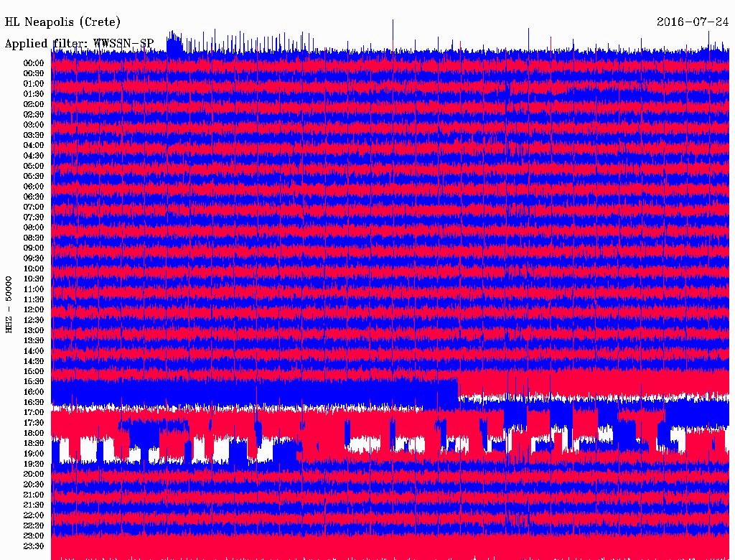The height and width of the screenshot is (560, 735).
Task: Click the 05:30 time label
Action: pyautogui.click(x=34, y=177)
